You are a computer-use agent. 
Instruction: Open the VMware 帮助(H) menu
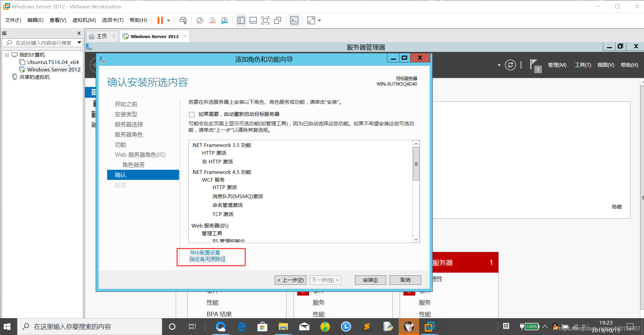[x=139, y=20]
